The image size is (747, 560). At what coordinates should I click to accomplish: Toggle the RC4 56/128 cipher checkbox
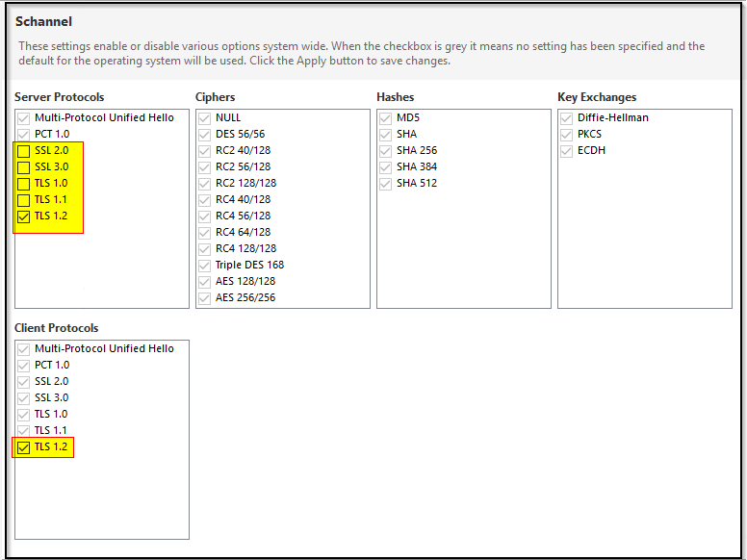204,216
